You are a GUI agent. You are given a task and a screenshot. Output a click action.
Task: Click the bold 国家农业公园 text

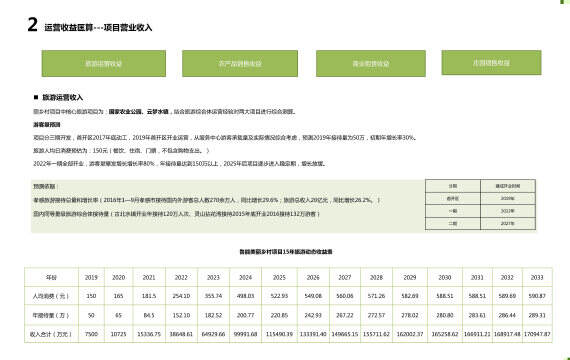coord(125,112)
